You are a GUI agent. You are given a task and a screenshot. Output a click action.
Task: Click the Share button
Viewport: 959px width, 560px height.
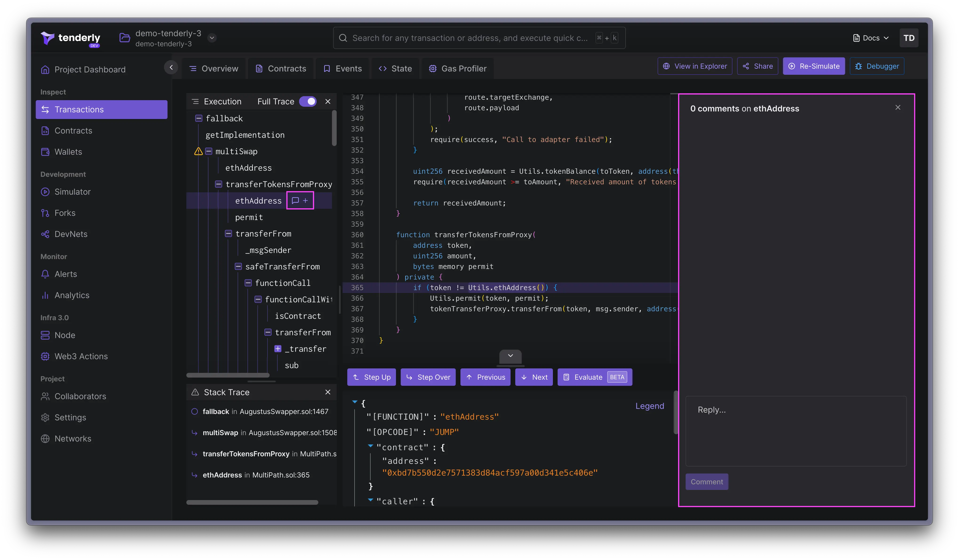[758, 66]
